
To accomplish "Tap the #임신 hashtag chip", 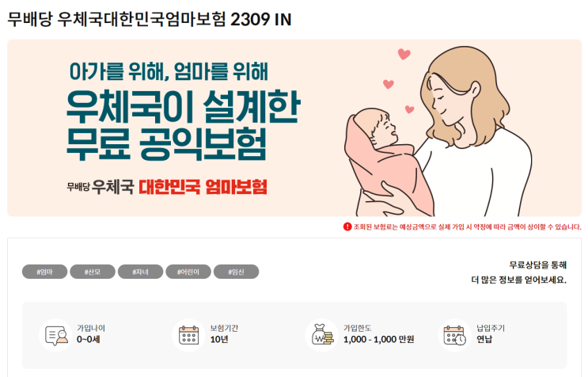I will click(237, 272).
